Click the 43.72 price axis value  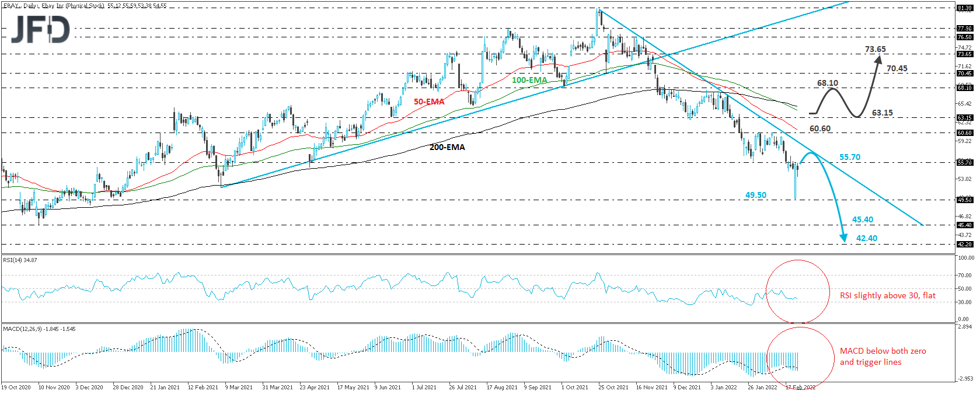[965, 235]
